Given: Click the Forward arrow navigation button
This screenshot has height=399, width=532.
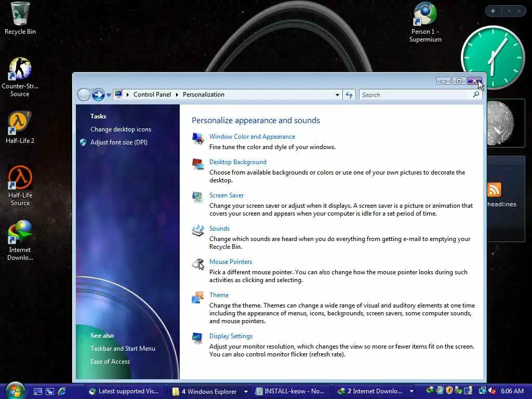Looking at the screenshot, I should pyautogui.click(x=98, y=95).
